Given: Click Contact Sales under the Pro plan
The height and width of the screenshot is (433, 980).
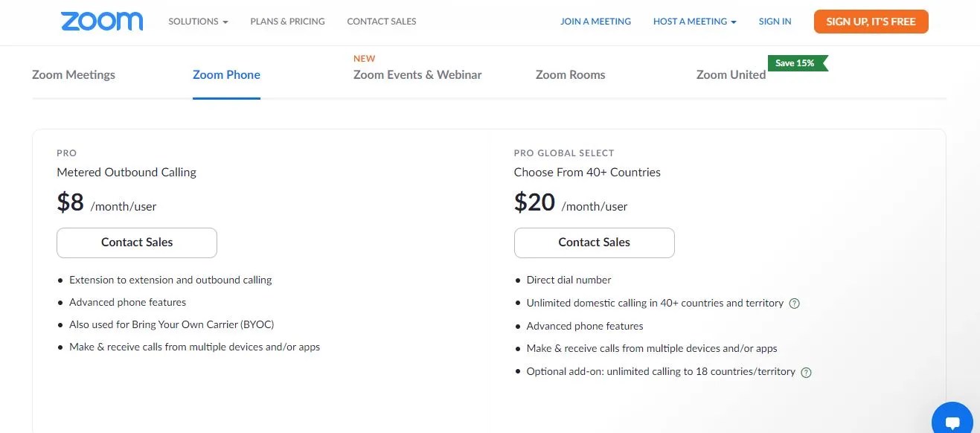Looking at the screenshot, I should 136,243.
